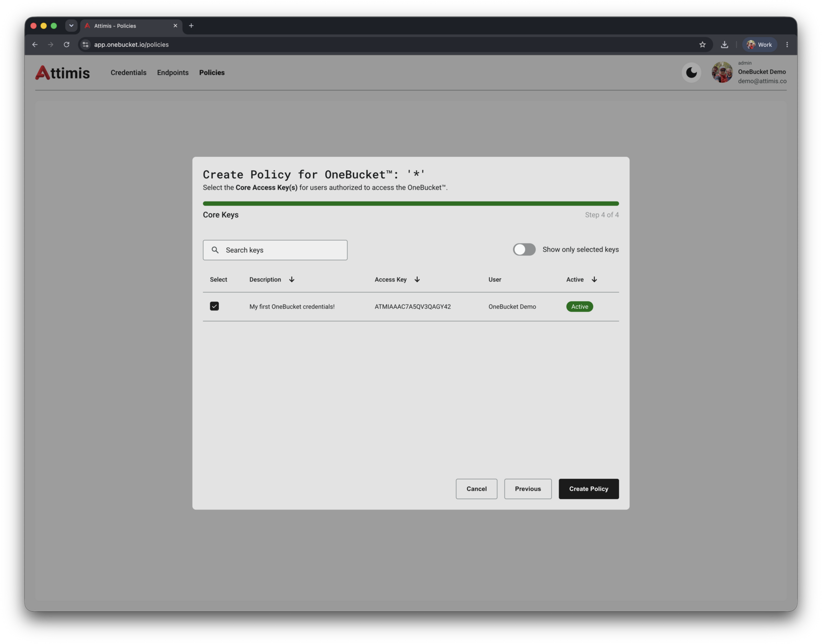This screenshot has width=822, height=644.
Task: Click the green Active status badge
Action: 580,307
